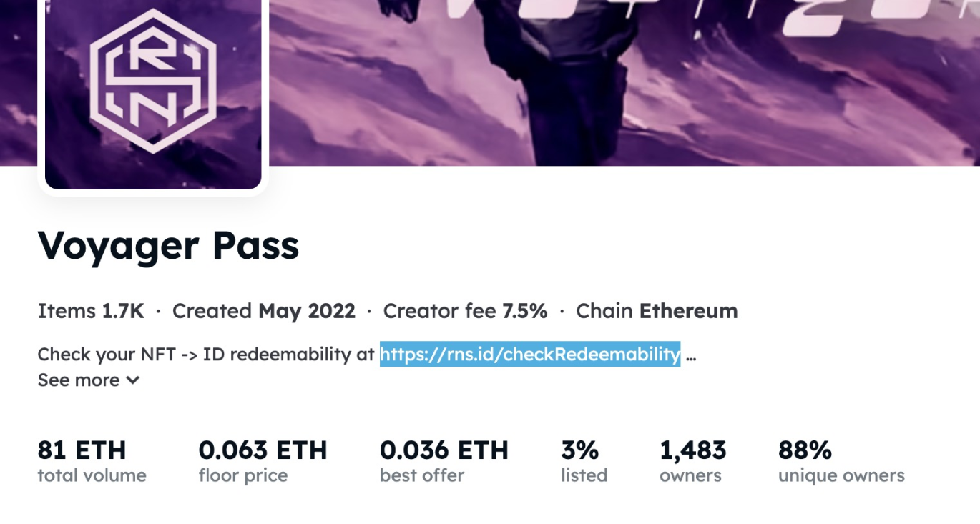Open the 1,483 owners stat
Screen dimensions: 980x524
point(692,450)
